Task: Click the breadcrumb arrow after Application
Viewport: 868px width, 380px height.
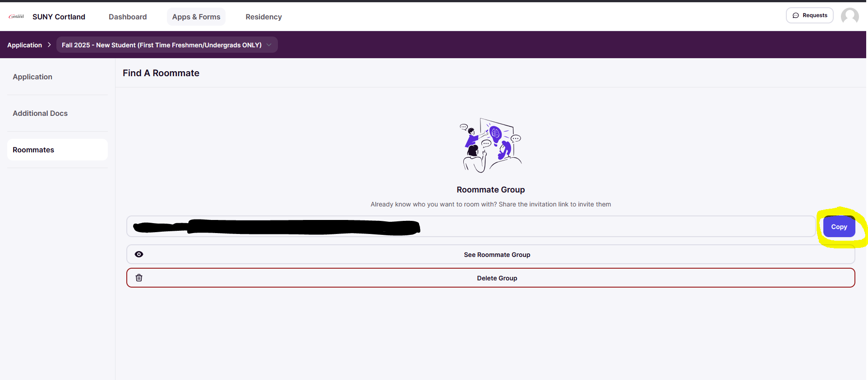Action: coord(49,45)
